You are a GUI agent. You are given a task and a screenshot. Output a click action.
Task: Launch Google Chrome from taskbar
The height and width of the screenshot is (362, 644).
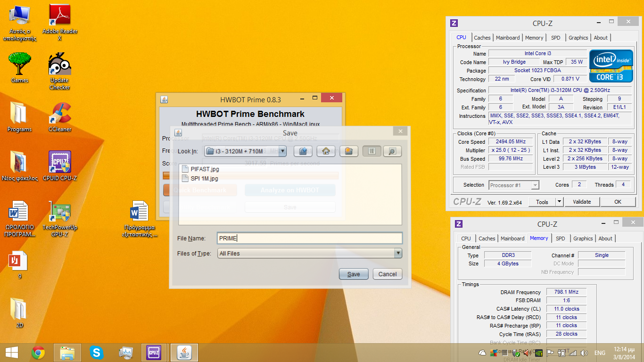pyautogui.click(x=38, y=352)
